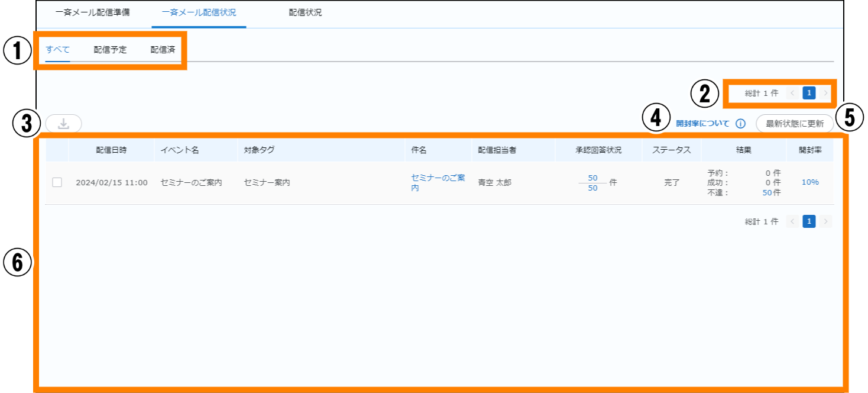Select page 1 in bottom pagination
Screen dimensions: 868x393
[809, 221]
